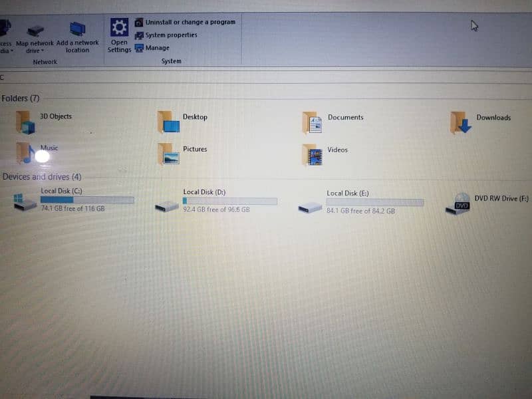
Task: Click the 'Desktop' folder name
Action: point(195,117)
